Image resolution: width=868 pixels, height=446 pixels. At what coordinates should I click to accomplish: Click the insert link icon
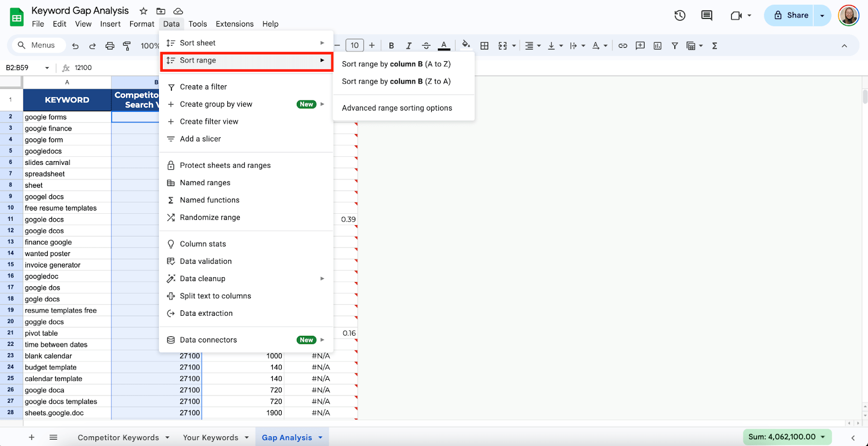(x=623, y=46)
